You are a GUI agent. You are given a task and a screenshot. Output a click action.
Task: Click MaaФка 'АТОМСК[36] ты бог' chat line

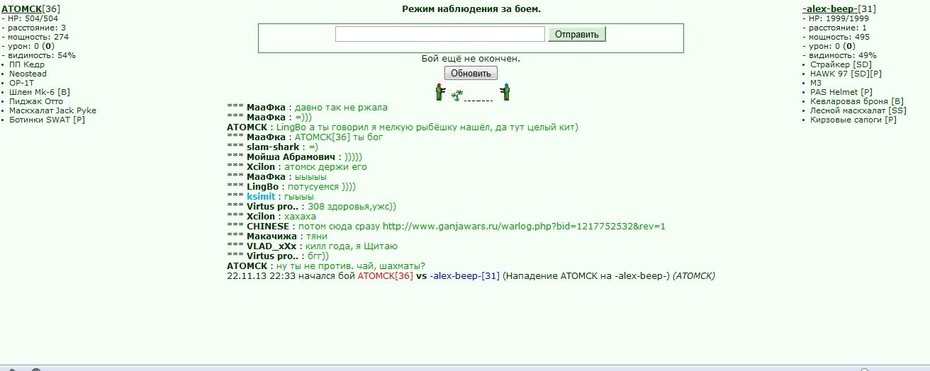(305, 137)
